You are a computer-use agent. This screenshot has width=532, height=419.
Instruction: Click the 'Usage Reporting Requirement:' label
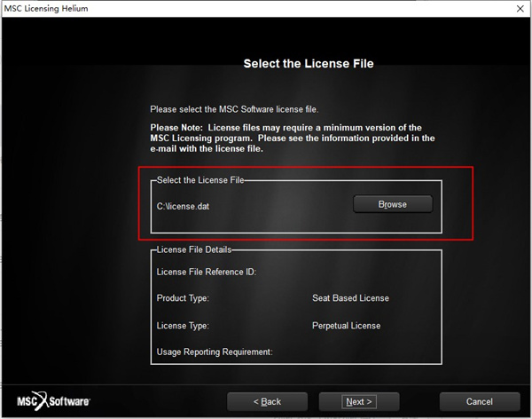(x=215, y=352)
